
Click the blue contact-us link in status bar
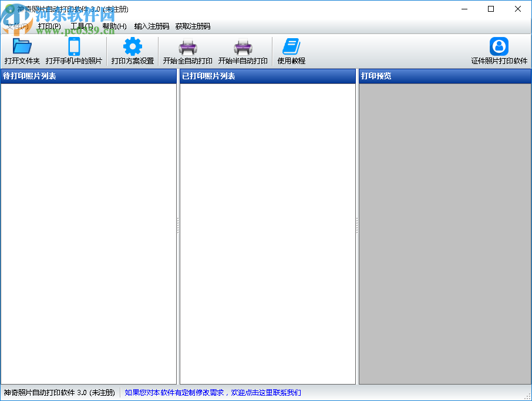coord(213,393)
